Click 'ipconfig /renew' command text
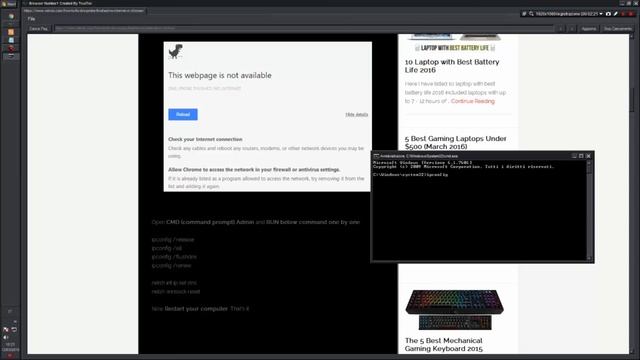640x360 pixels. 171,265
